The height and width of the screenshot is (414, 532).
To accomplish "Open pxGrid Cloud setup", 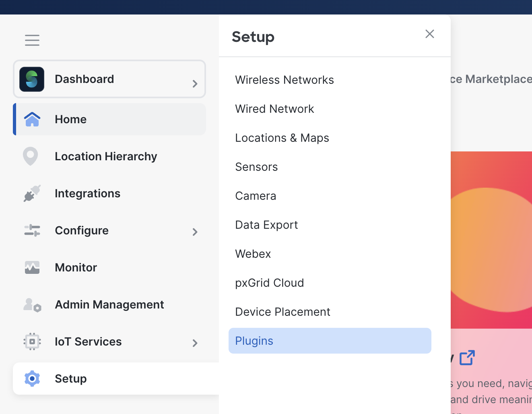I will click(x=269, y=283).
